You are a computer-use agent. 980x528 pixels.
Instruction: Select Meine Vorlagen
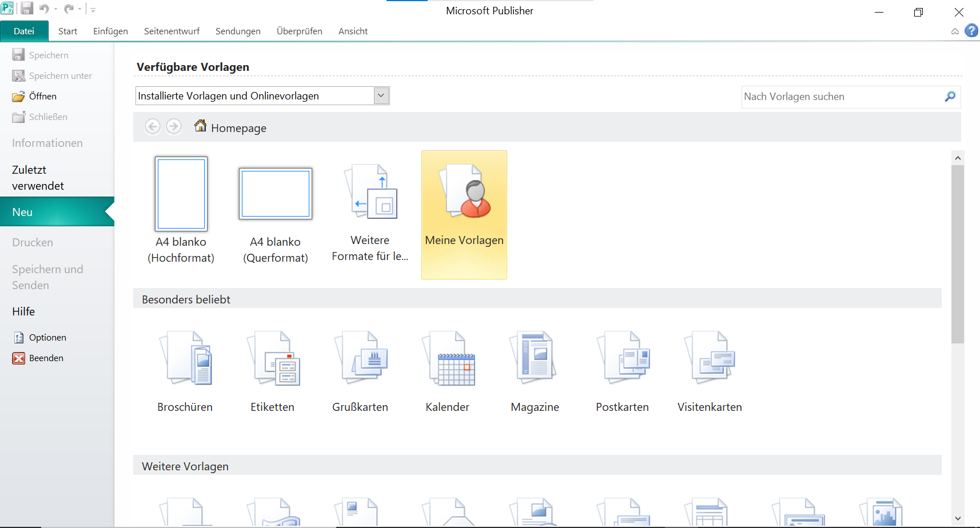coord(464,215)
